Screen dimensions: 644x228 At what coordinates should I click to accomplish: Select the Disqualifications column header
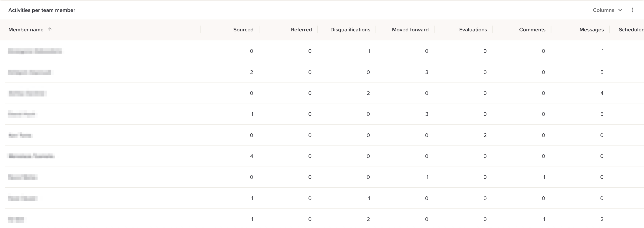(350, 29)
